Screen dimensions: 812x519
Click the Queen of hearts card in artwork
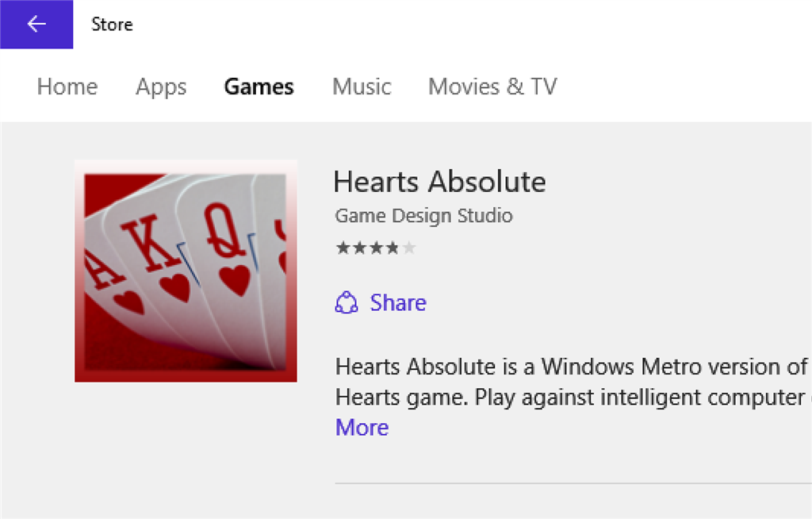(x=228, y=249)
